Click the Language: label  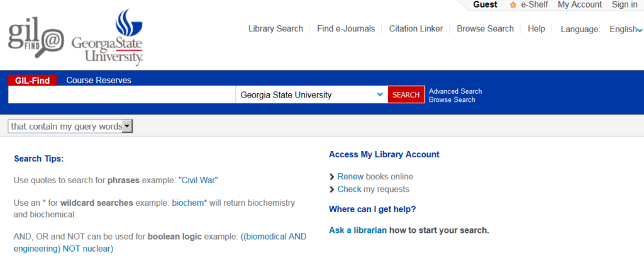coord(580,29)
